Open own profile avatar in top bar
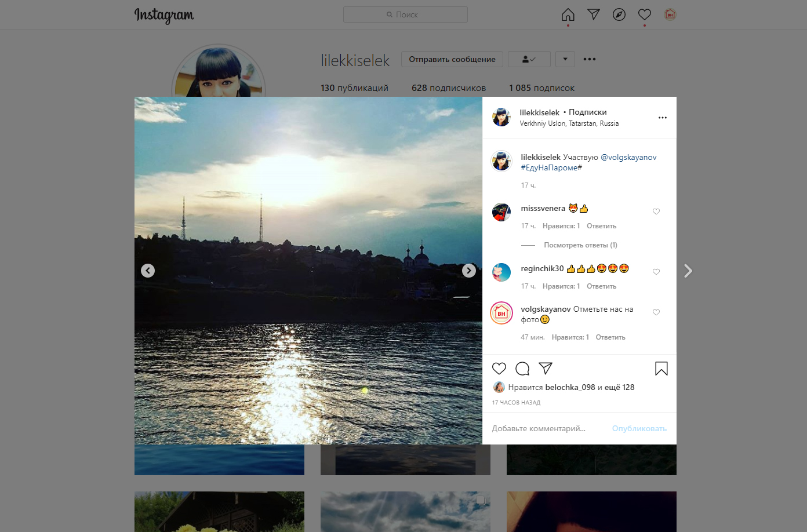Image resolution: width=807 pixels, height=532 pixels. [x=670, y=14]
